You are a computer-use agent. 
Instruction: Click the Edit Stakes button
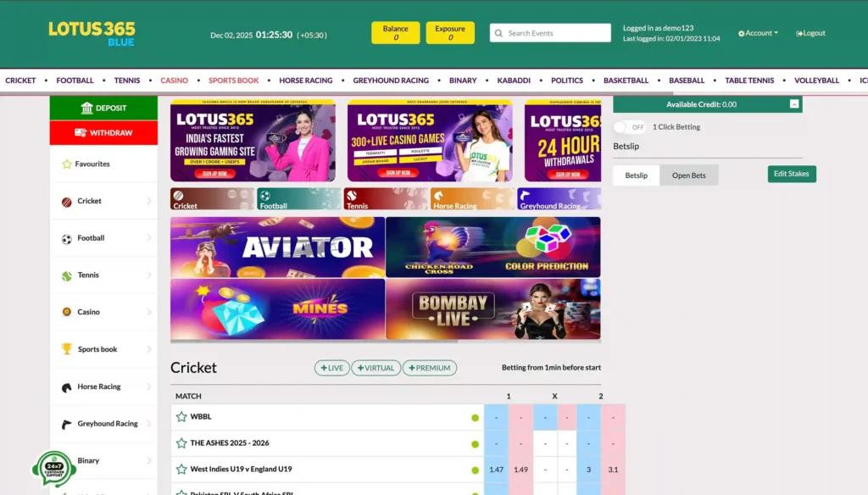pos(791,174)
